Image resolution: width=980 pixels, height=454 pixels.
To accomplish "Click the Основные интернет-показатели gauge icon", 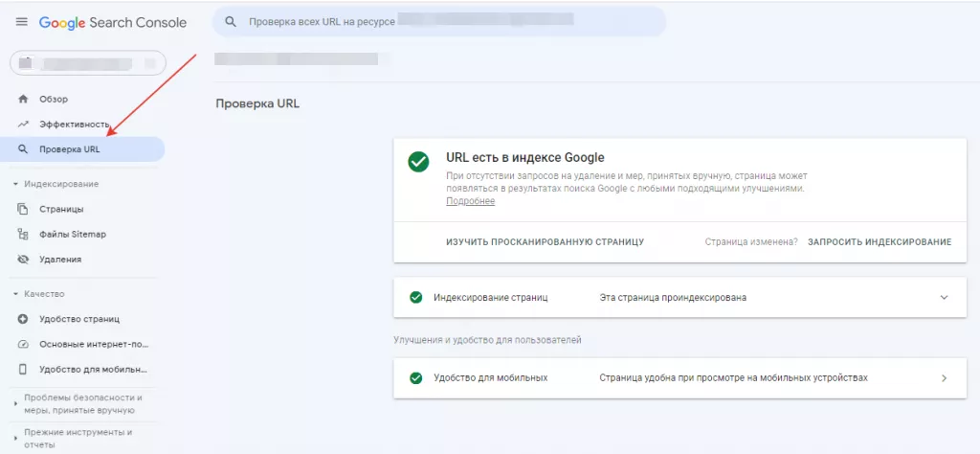I will click(23, 344).
